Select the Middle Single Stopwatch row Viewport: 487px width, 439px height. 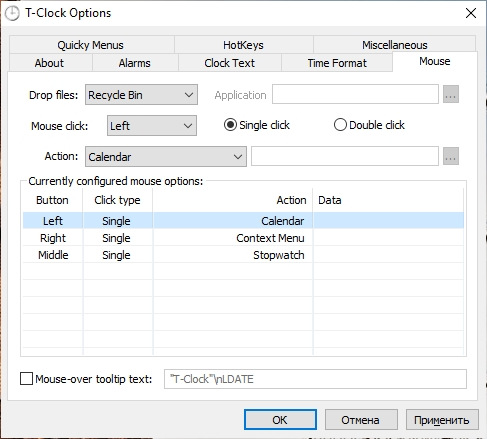243,255
